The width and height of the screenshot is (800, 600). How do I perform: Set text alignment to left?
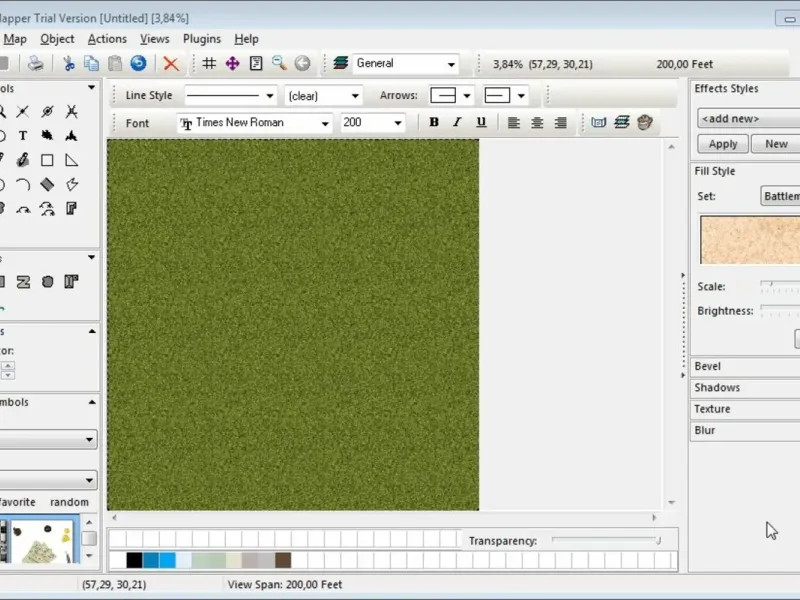click(514, 122)
